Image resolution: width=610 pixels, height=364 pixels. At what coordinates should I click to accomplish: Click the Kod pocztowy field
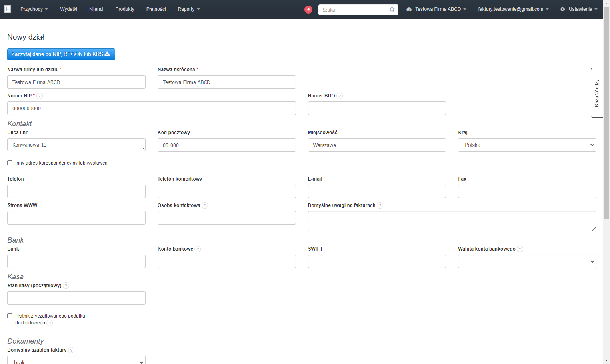pyautogui.click(x=227, y=145)
